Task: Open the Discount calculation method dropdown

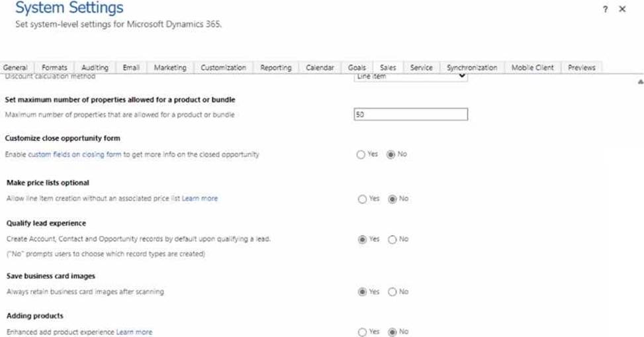Action: pos(410,77)
